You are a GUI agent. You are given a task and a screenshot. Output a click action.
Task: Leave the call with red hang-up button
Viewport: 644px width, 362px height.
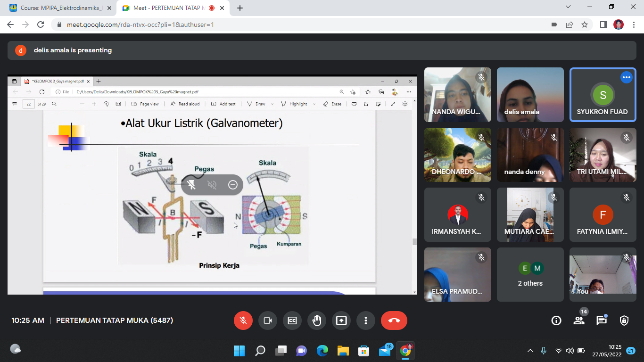394,321
